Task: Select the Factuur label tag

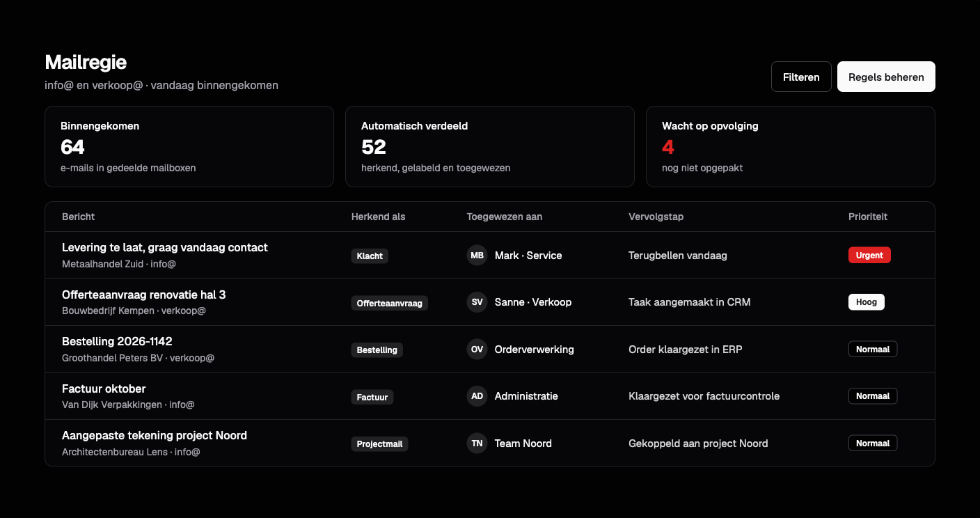Action: pyautogui.click(x=372, y=397)
